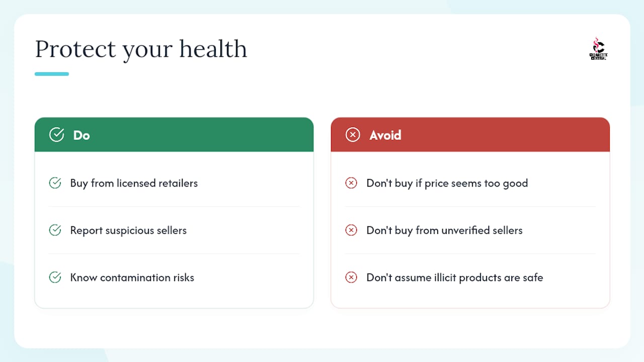Click the text Report suspicious sellers
The image size is (644, 362).
point(128,230)
